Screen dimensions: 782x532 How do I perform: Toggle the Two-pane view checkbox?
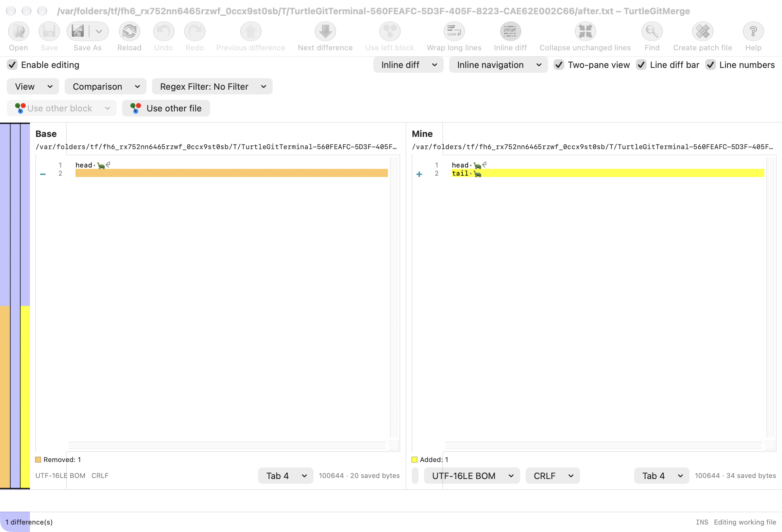pyautogui.click(x=559, y=65)
